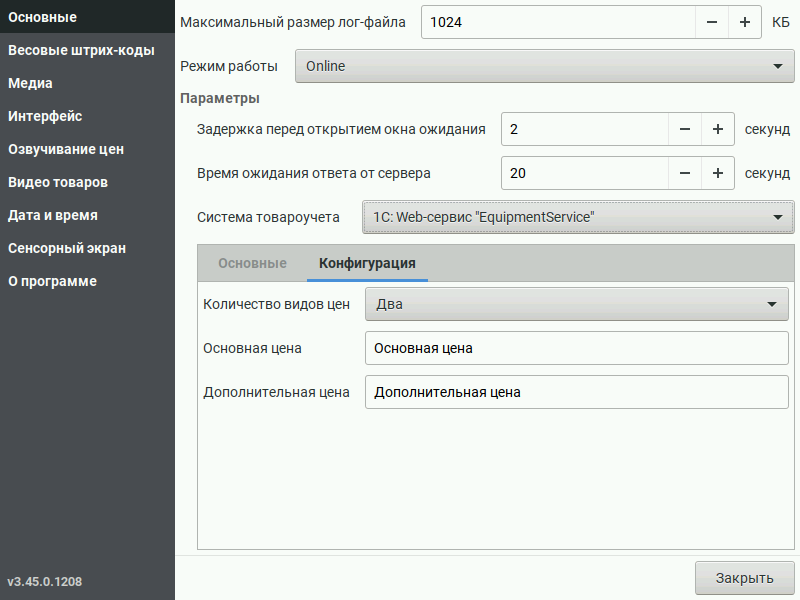Increase delay before waiting window opens

(x=718, y=130)
